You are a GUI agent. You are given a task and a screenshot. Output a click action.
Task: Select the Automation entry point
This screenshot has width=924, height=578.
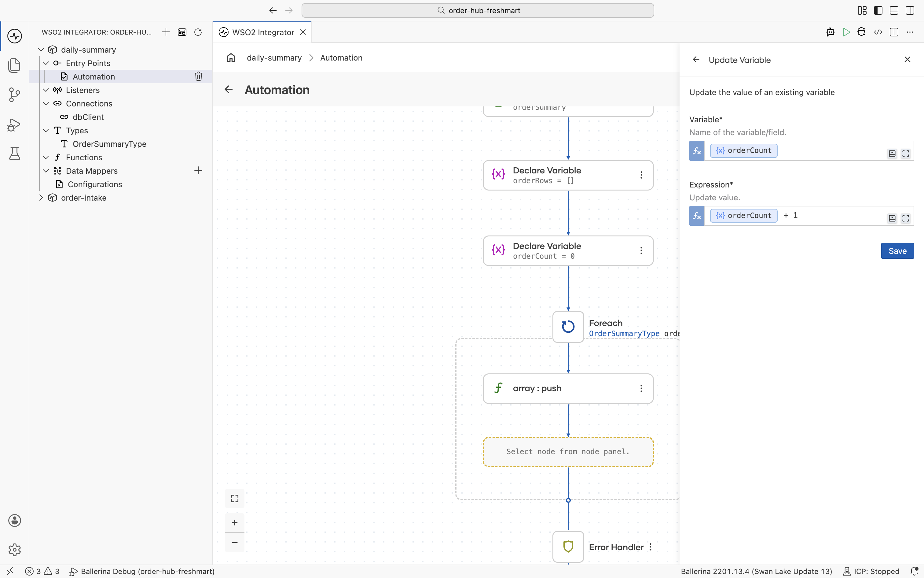click(121, 76)
